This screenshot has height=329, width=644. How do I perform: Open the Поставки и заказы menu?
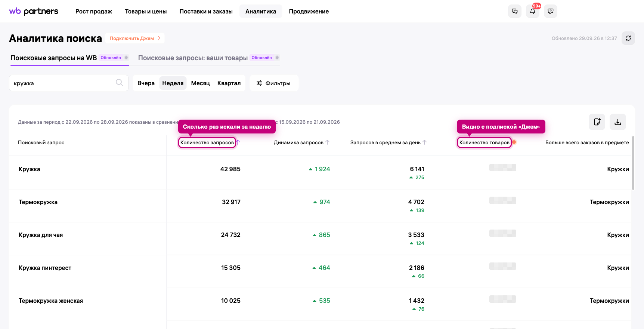pos(206,11)
